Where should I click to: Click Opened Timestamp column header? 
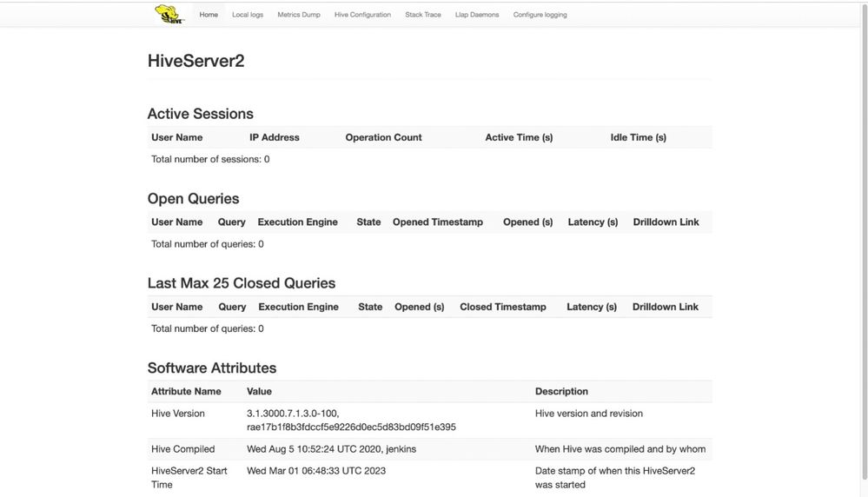pyautogui.click(x=438, y=222)
